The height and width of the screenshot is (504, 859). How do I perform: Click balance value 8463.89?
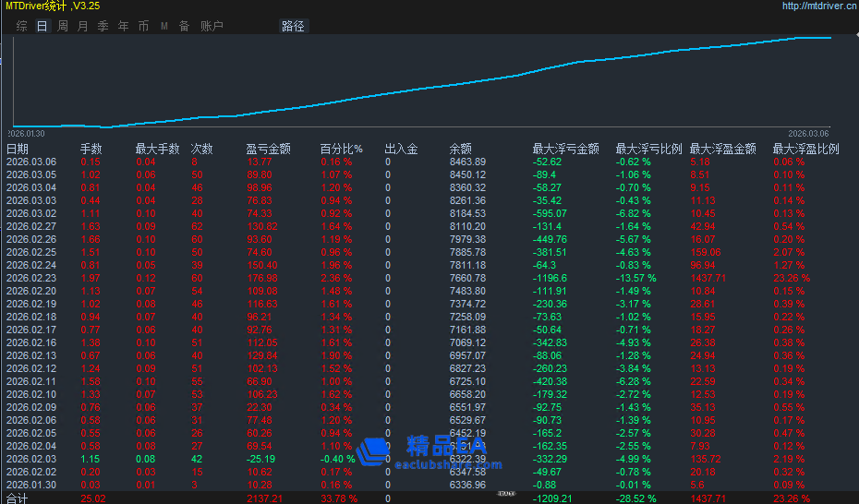[x=467, y=162]
